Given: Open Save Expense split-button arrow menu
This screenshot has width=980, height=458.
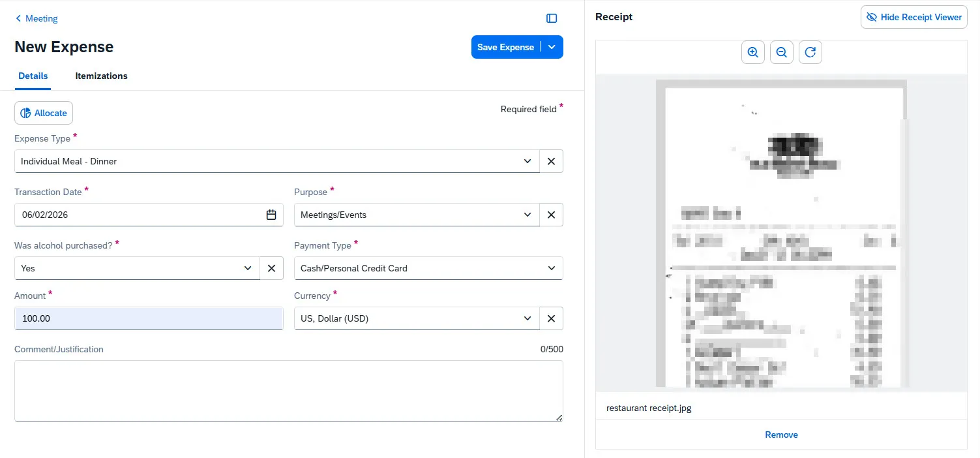Looking at the screenshot, I should tap(552, 47).
